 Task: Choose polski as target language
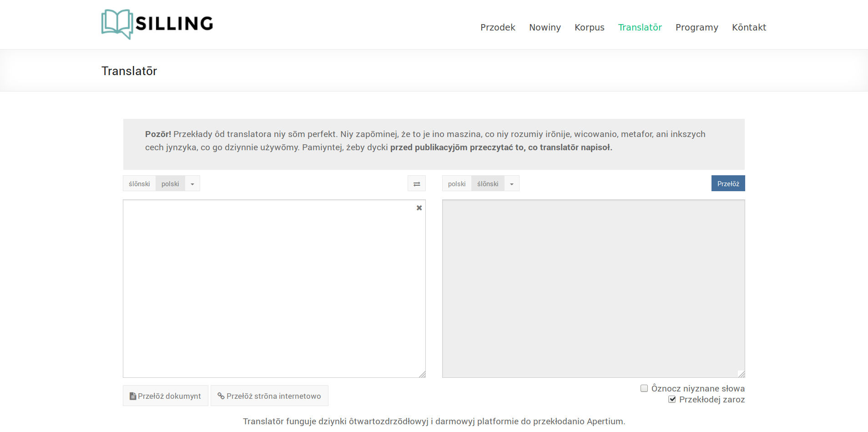tap(457, 184)
